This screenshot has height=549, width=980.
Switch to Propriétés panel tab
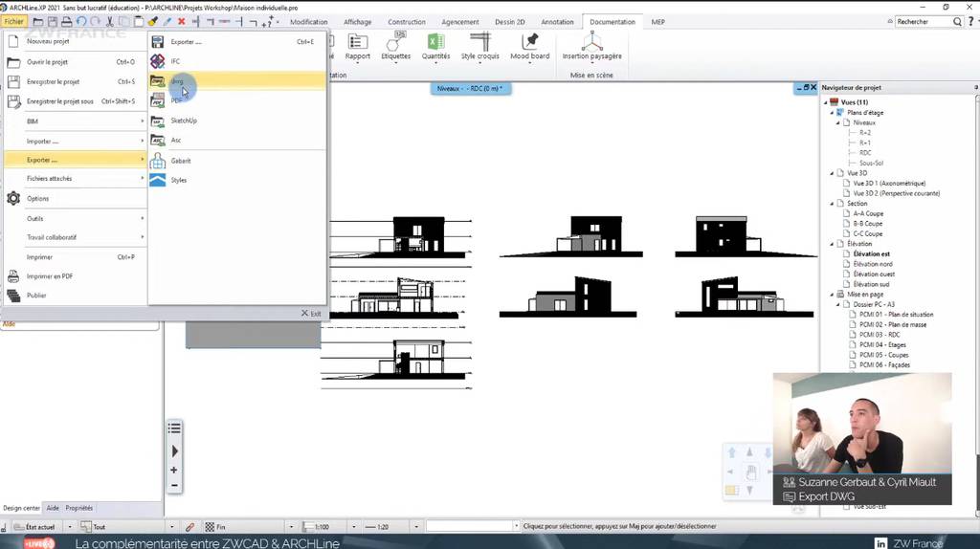[78, 509]
